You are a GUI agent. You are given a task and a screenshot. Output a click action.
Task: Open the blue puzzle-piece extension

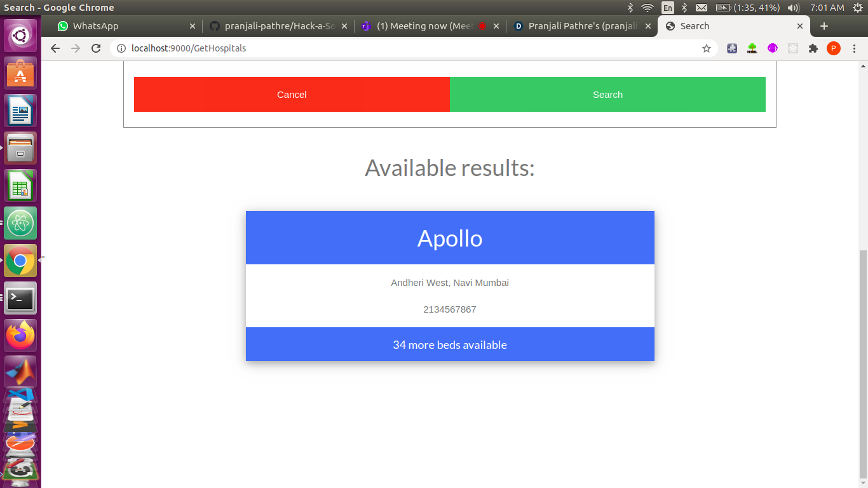tap(732, 48)
